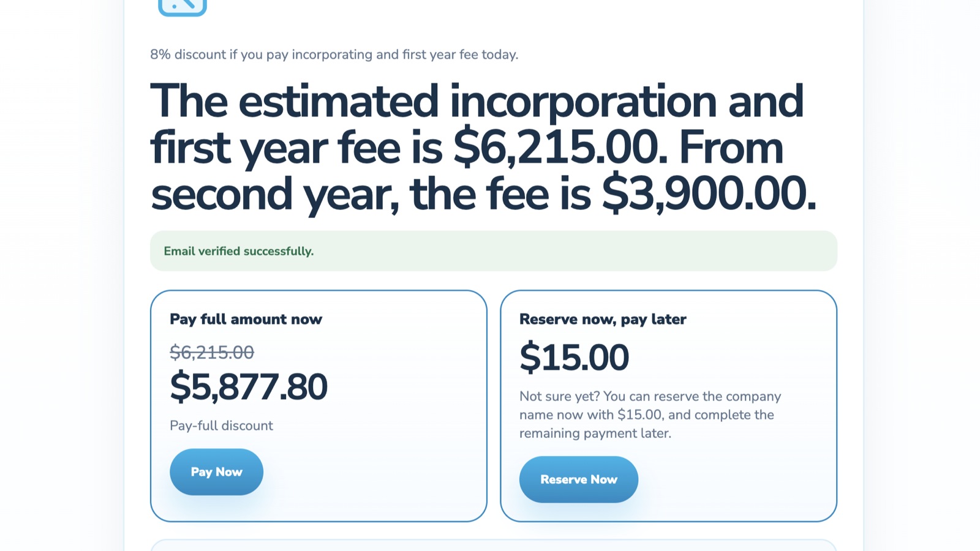Screen dimensions: 980x551
Task: Select the 'Reserve now, pay later' card
Action: coord(669,404)
